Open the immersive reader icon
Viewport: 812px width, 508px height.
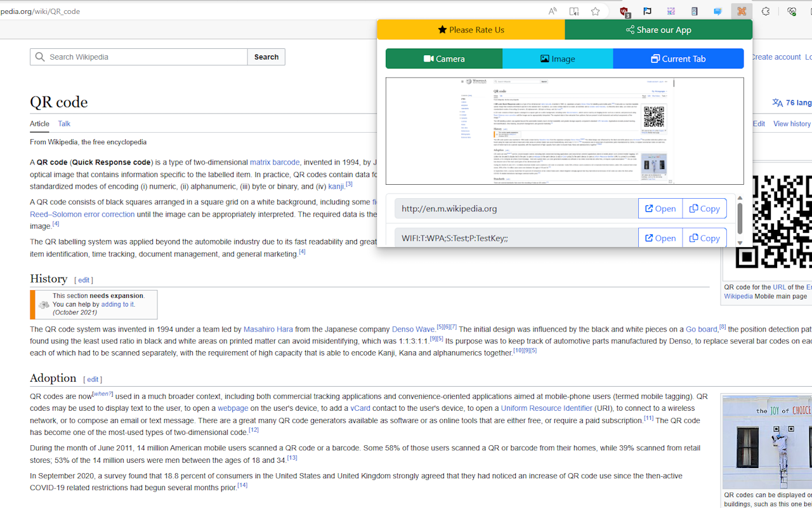click(x=573, y=11)
